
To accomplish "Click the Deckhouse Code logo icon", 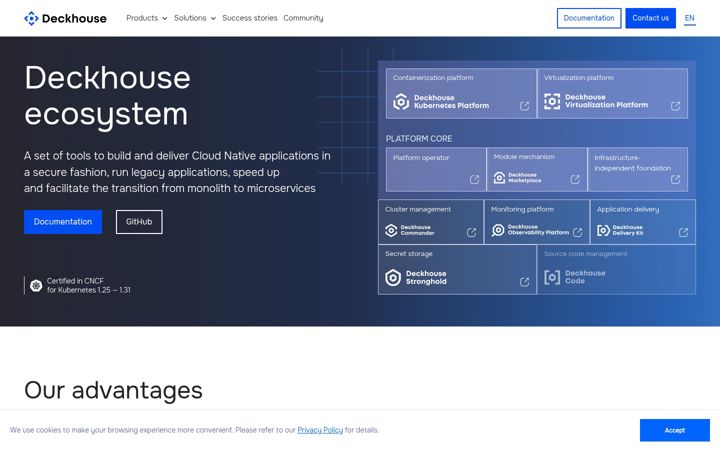I will 552,277.
